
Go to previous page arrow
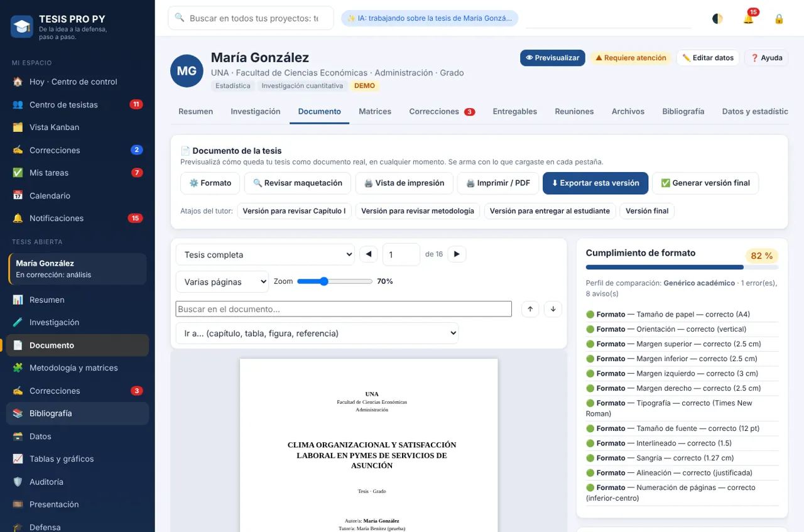pos(369,254)
